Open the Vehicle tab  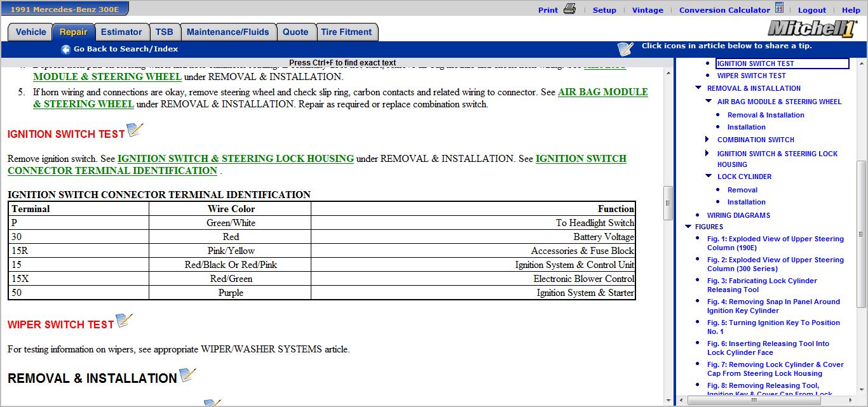31,32
